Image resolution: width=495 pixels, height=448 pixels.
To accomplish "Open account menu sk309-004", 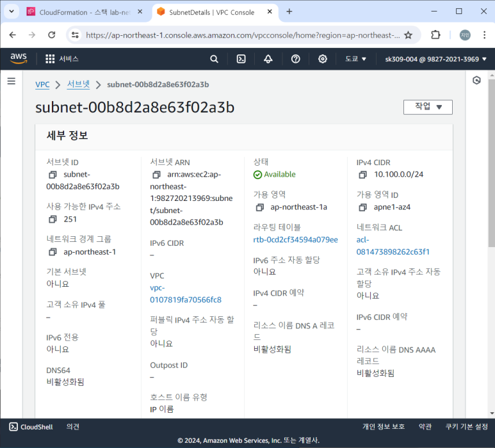I will click(x=435, y=59).
